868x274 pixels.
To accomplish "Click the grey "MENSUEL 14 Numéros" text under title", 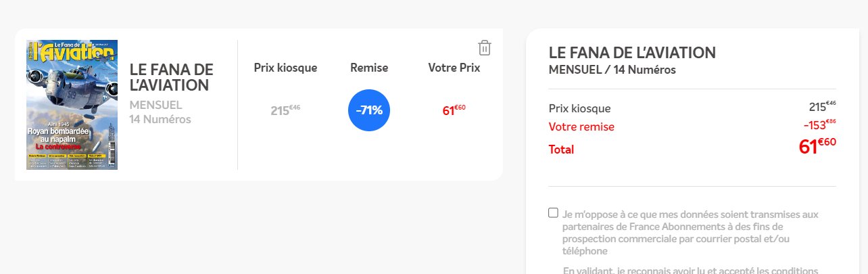I will (x=160, y=112).
